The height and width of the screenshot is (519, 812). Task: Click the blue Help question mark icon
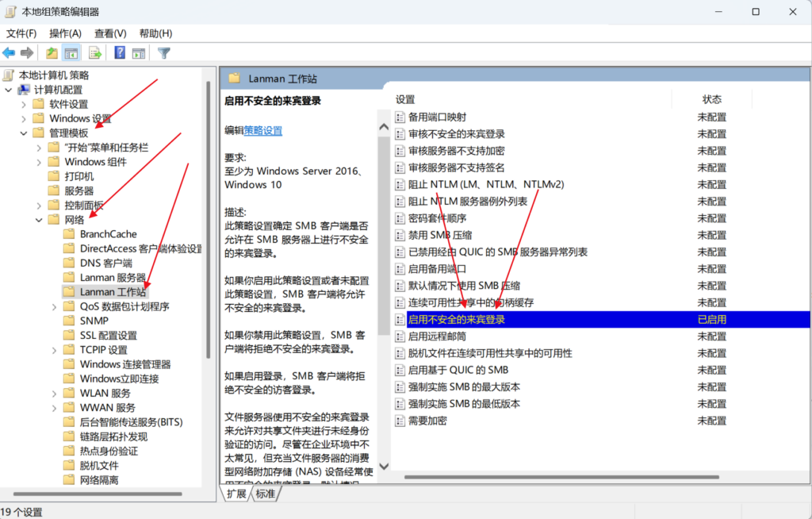coord(120,52)
